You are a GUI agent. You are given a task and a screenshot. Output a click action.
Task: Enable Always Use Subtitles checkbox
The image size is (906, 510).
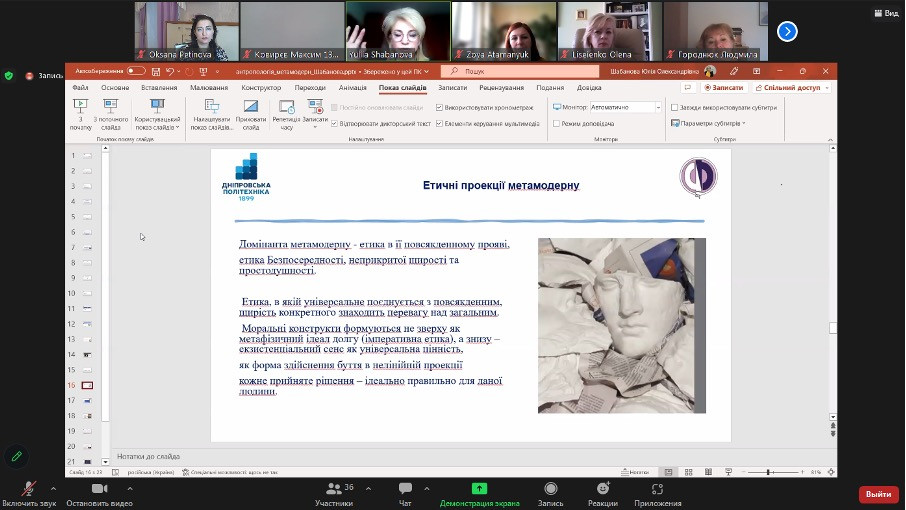tap(674, 107)
